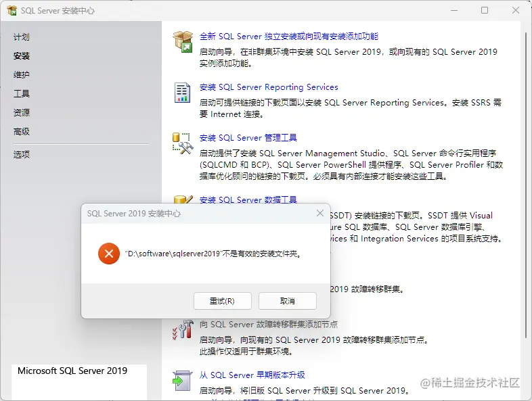Open the 选项 section
The width and height of the screenshot is (532, 401).
pyautogui.click(x=22, y=155)
